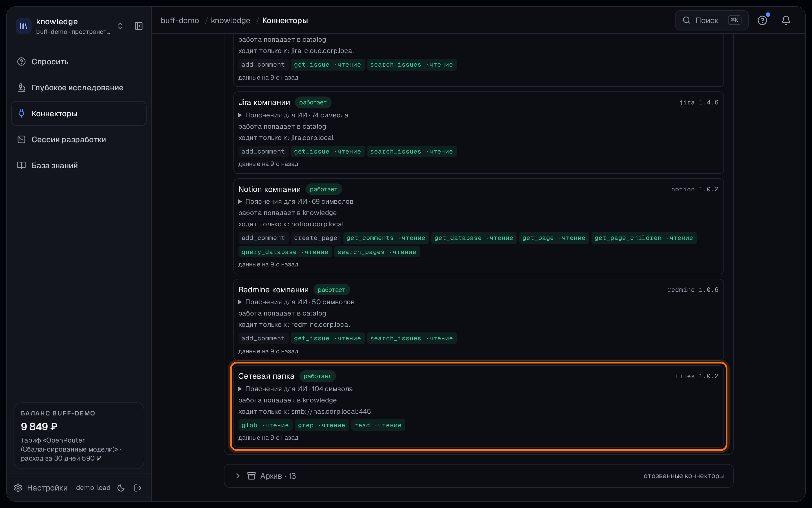Click the Спросить question-mark icon
This screenshot has width=812, height=508.
(21, 62)
